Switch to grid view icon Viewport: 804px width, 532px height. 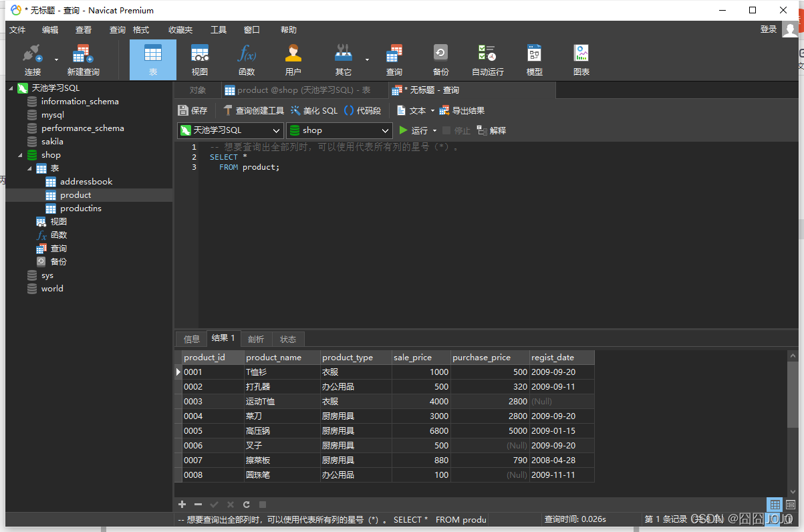click(775, 505)
